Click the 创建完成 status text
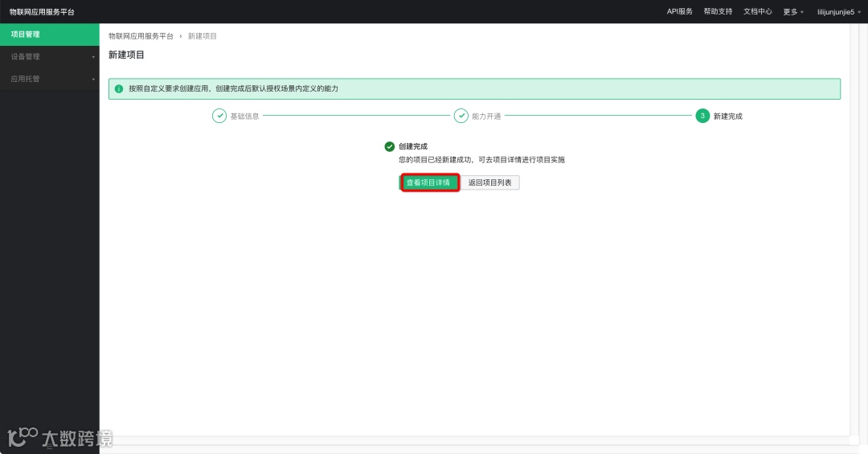This screenshot has width=868, height=454. (413, 147)
